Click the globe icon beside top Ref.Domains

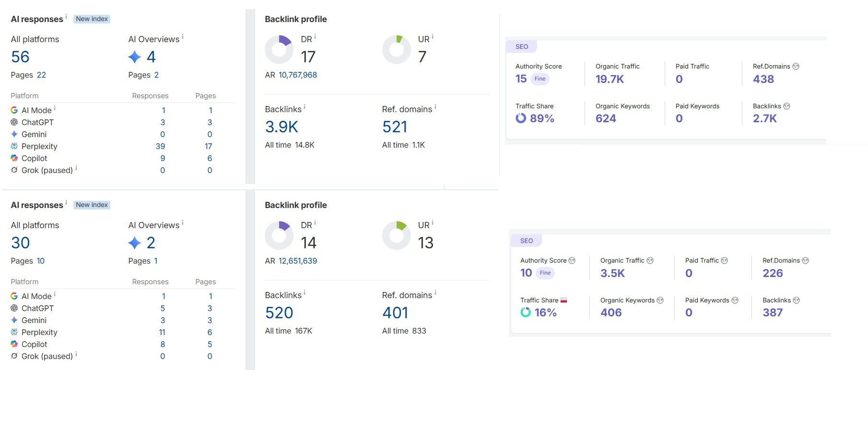coord(796,67)
